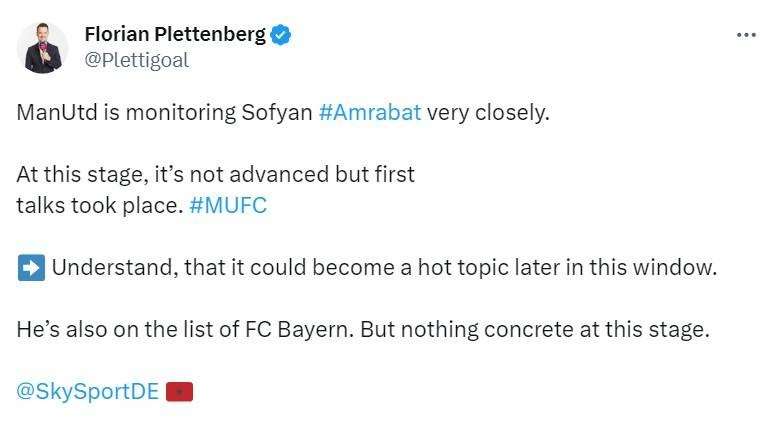Open Florian Plettenberg's profile picture
The image size is (772, 426).
(43, 48)
